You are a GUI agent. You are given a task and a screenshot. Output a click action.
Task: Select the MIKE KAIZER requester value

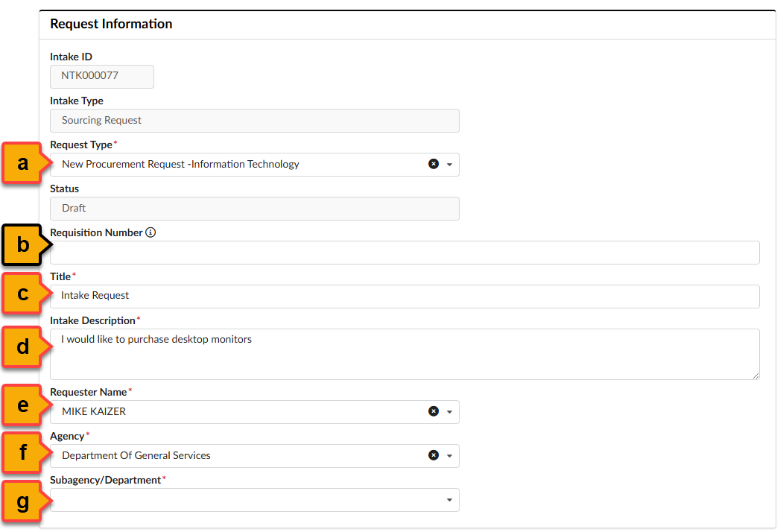[224, 411]
